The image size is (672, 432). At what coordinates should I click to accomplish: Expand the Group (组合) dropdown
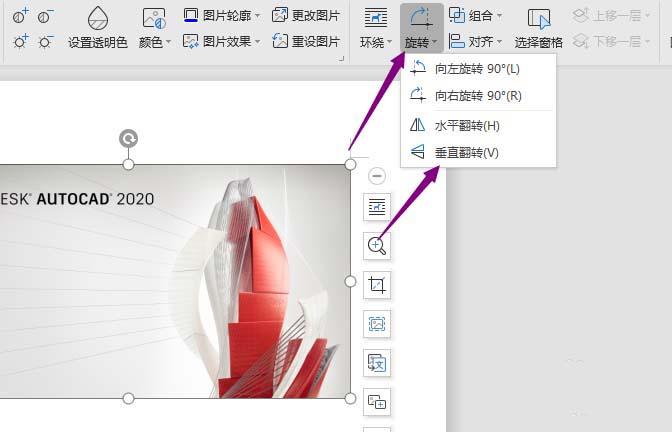pos(476,15)
